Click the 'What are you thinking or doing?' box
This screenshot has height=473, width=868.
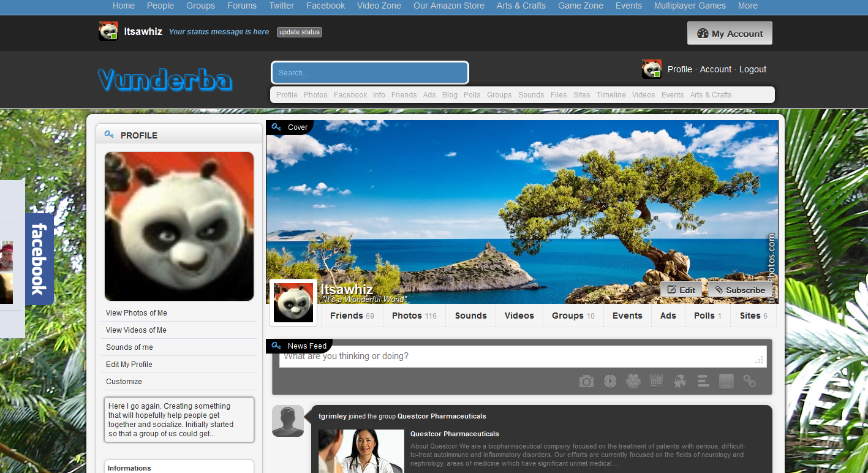click(523, 357)
